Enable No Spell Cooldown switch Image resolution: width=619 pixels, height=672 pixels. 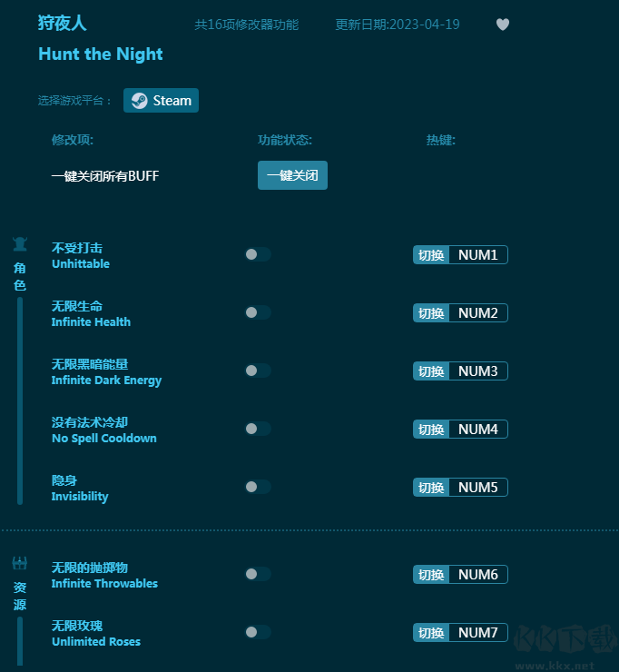click(x=257, y=429)
